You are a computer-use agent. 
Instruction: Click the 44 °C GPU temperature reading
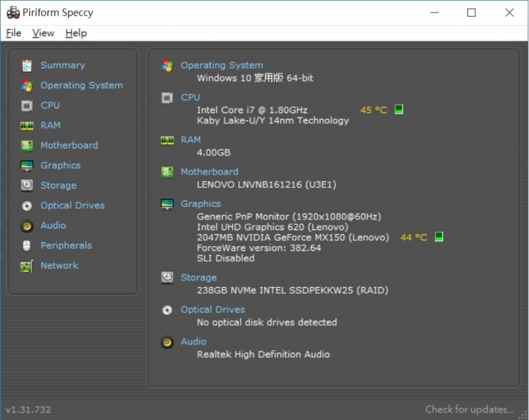coord(414,237)
